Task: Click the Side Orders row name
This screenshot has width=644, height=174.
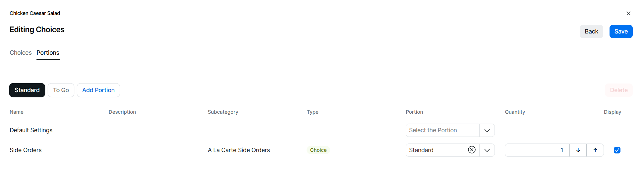Action: point(26,150)
